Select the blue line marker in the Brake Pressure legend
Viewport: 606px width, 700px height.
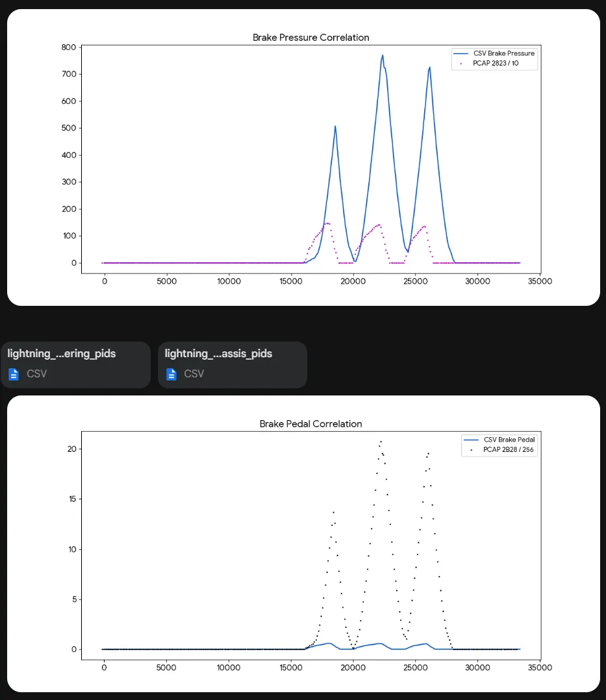[x=462, y=53]
